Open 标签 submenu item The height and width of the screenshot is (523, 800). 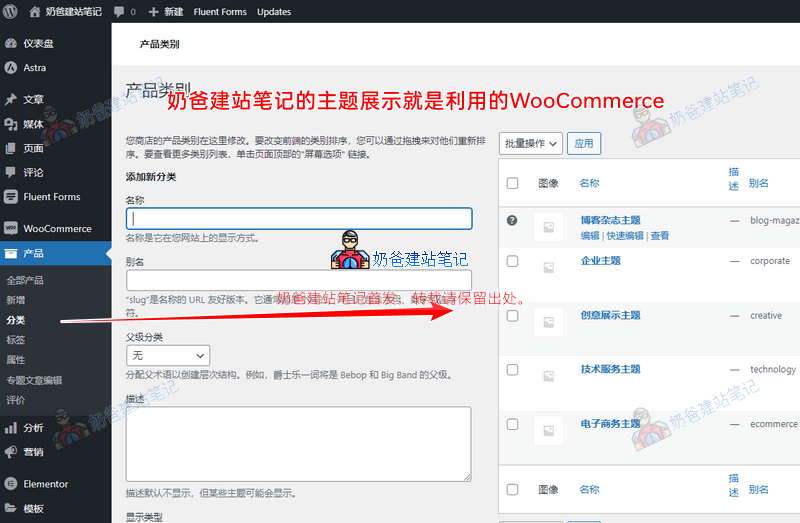pyautogui.click(x=16, y=340)
